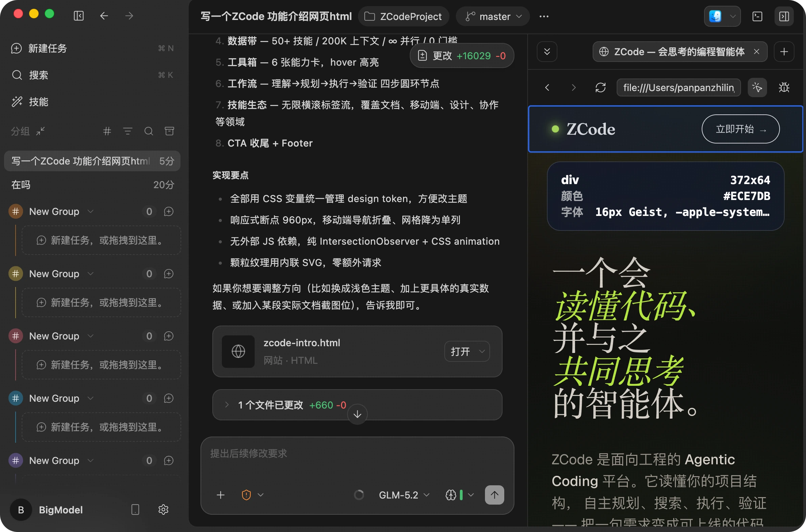Screen dimensions: 806x532
Task: Click the ZCode logo in the preview page
Action: pos(583,129)
